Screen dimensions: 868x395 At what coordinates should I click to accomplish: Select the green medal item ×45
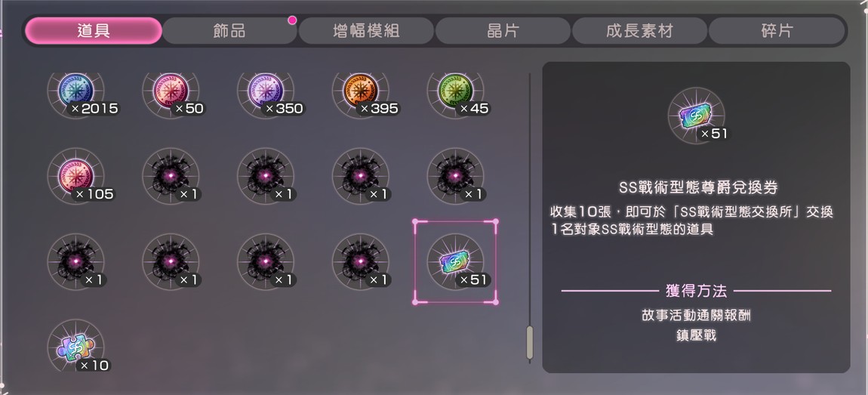(456, 91)
